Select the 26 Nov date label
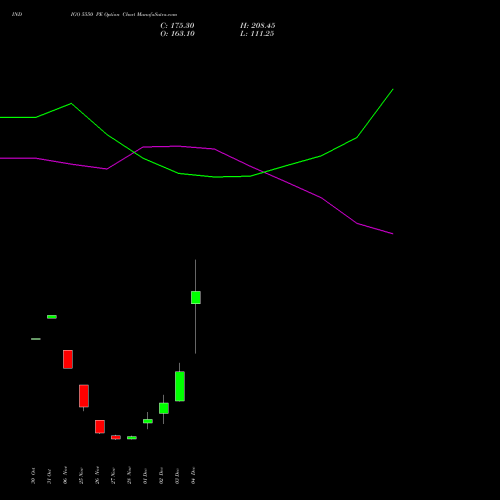 click(97, 475)
